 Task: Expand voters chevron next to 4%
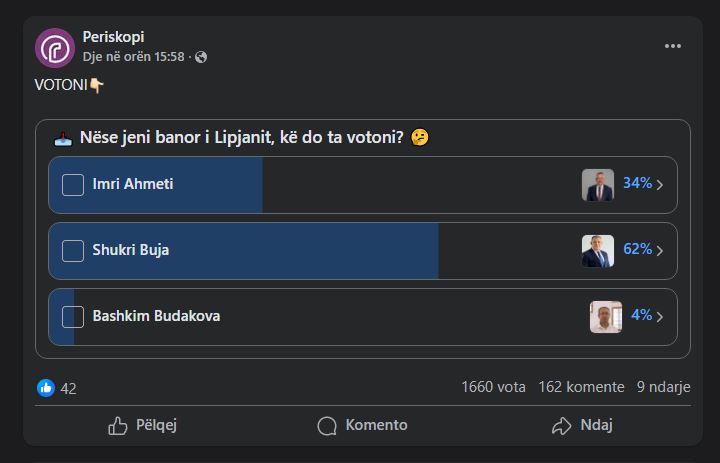coord(660,317)
